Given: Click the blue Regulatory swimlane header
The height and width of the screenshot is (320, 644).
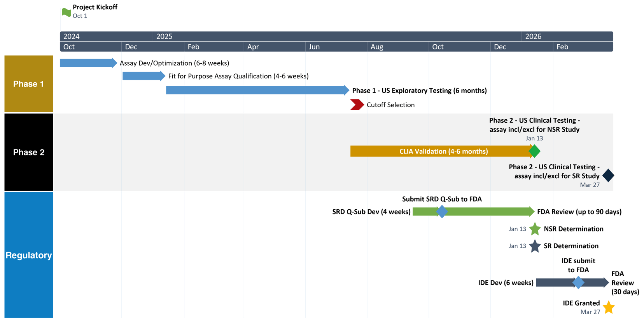Looking at the screenshot, I should click(29, 255).
